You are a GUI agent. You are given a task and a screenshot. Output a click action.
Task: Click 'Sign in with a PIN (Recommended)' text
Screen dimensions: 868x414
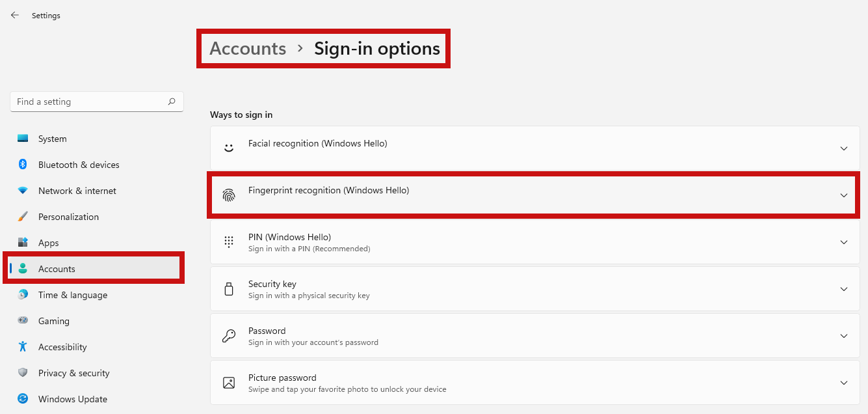pos(309,249)
